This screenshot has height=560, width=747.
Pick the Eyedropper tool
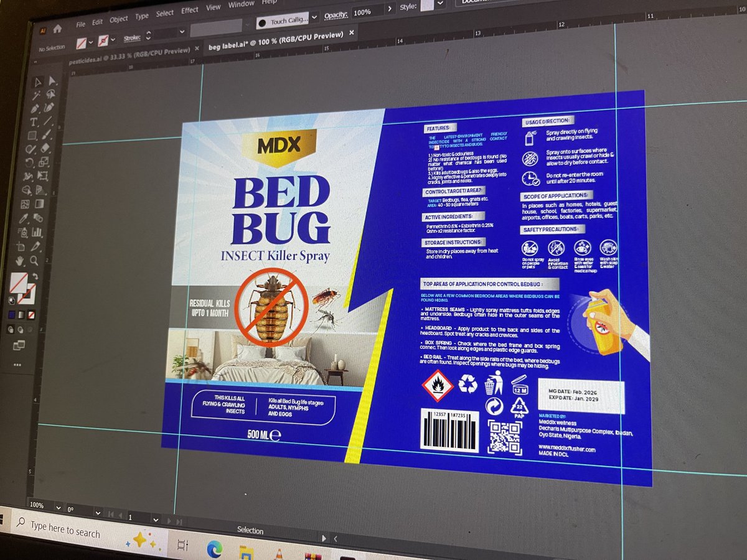[x=23, y=218]
